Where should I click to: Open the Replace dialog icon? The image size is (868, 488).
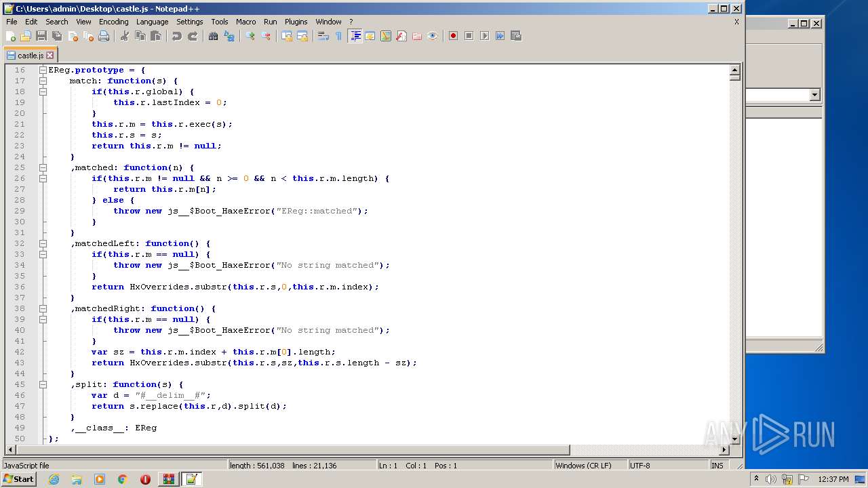(x=229, y=36)
